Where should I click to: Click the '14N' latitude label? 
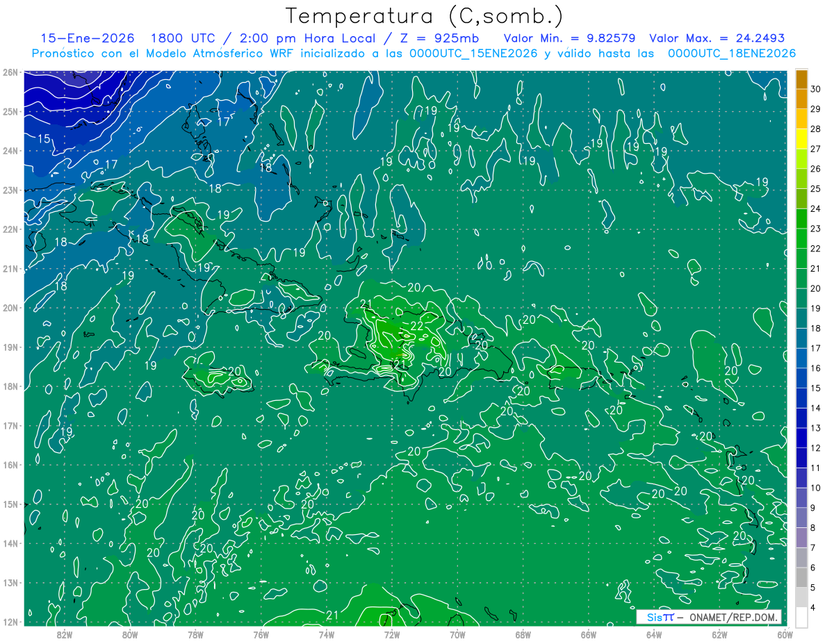[10, 543]
